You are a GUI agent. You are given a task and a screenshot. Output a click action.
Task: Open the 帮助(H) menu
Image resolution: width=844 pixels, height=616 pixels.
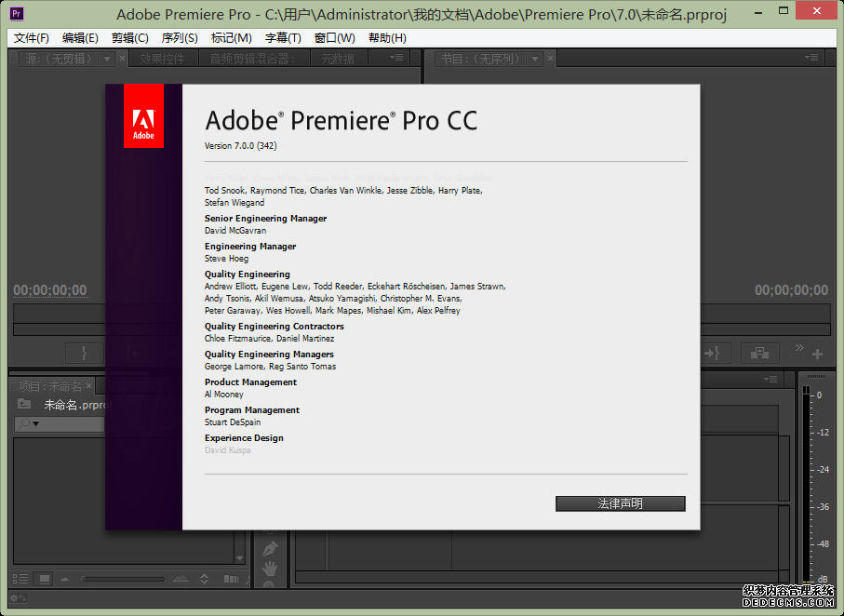(387, 38)
